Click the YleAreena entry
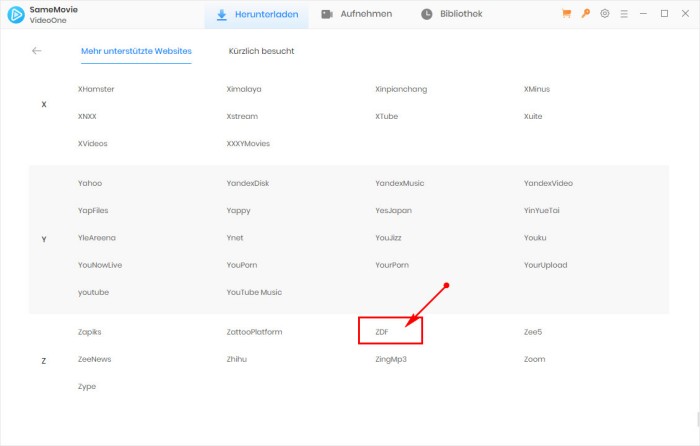Viewport: 700px width, 446px height. point(96,238)
